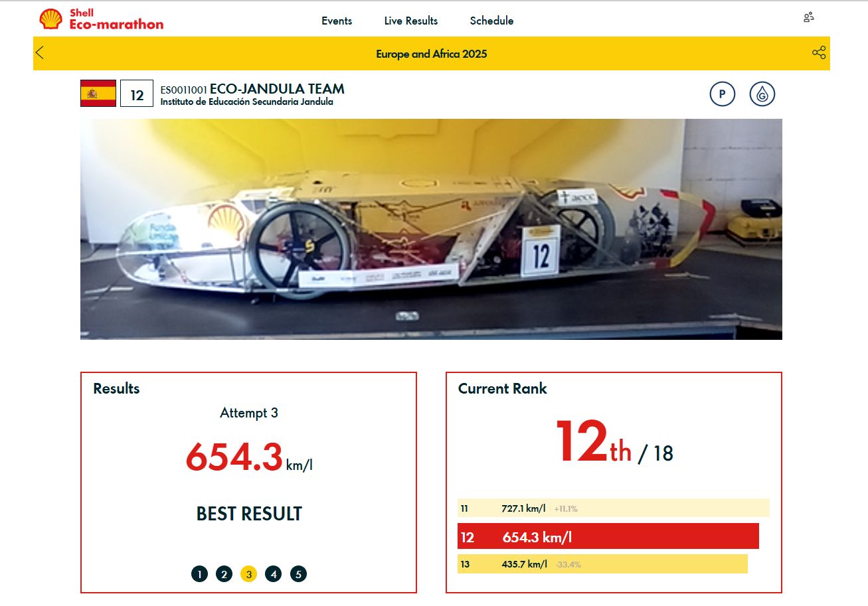Click the rank 11 bar with 727.1 km/l
Screen dimensions: 868x606
[612, 508]
